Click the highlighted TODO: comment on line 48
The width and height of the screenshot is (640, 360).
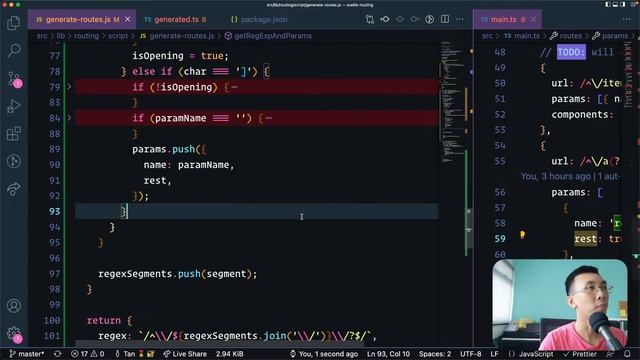point(571,52)
